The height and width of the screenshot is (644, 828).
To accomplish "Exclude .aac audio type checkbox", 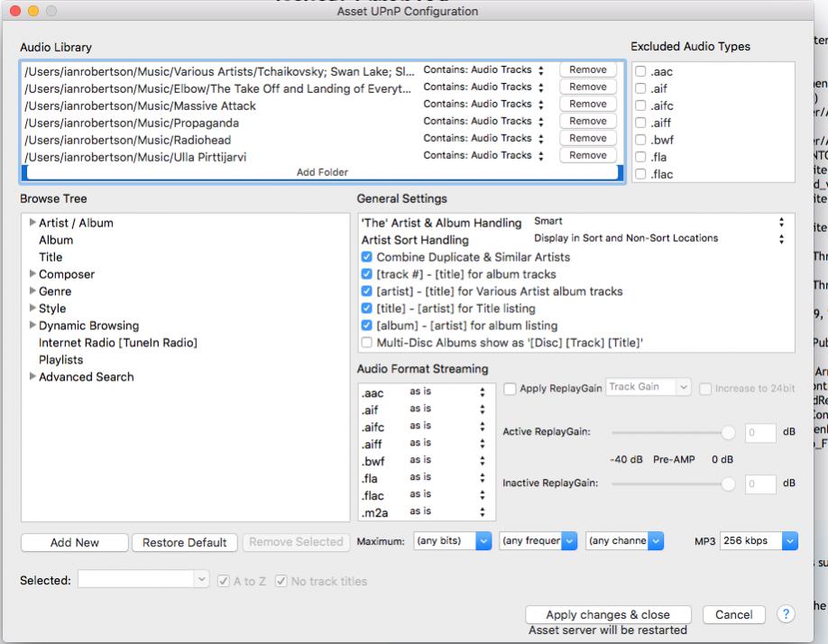I will point(639,70).
